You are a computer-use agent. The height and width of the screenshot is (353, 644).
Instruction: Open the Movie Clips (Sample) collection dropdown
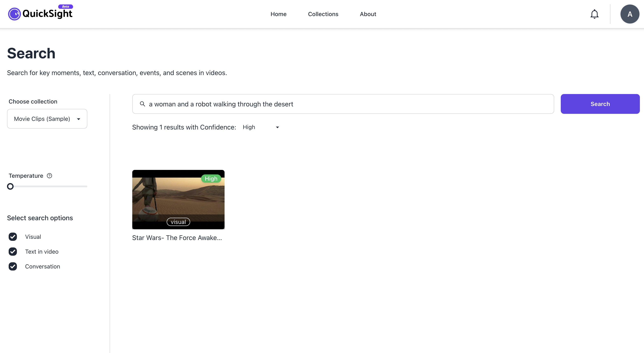pyautogui.click(x=47, y=119)
